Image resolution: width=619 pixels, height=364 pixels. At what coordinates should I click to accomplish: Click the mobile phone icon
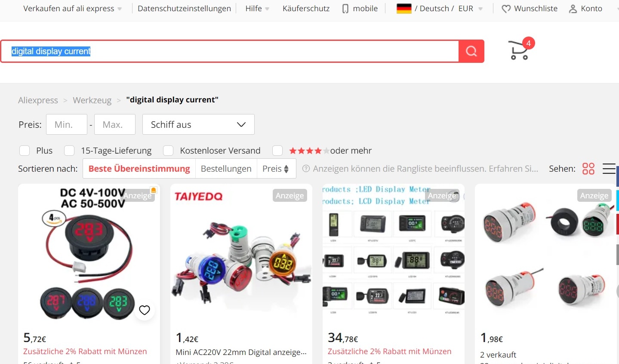click(345, 9)
